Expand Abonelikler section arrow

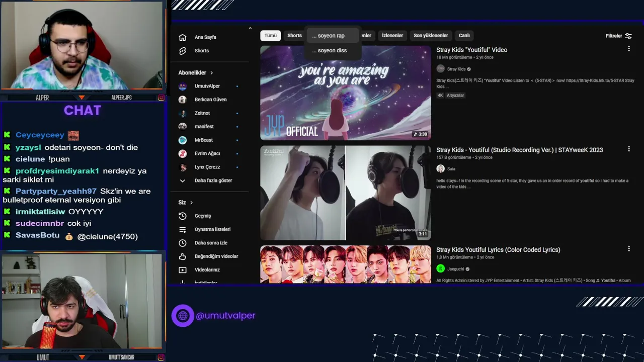pyautogui.click(x=211, y=73)
